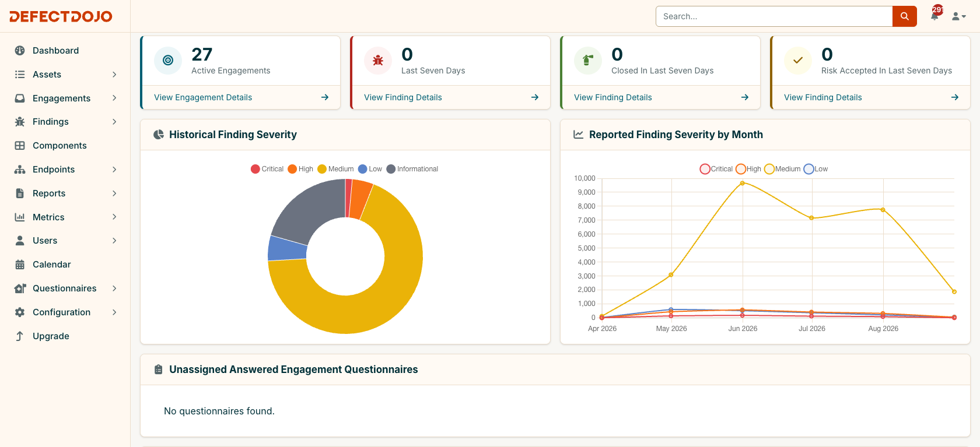
Task: Click the Findings bug icon in sidebar
Action: point(20,122)
